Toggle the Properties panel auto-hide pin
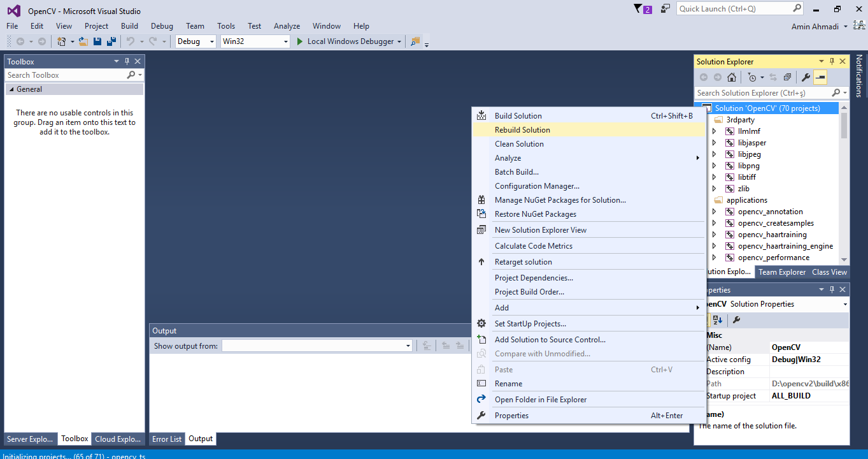 (832, 289)
